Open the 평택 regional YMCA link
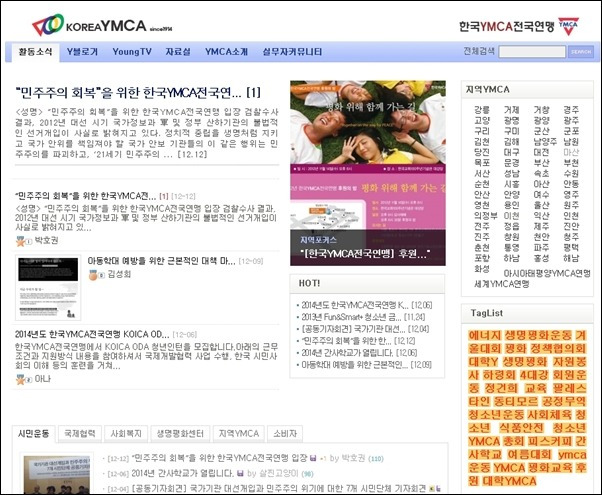 click(x=571, y=248)
